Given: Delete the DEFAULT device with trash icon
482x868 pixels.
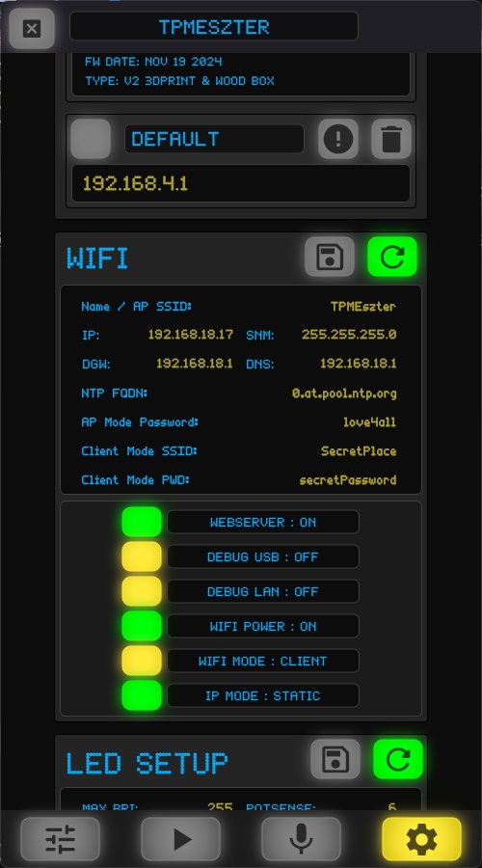Looking at the screenshot, I should pyautogui.click(x=391, y=139).
